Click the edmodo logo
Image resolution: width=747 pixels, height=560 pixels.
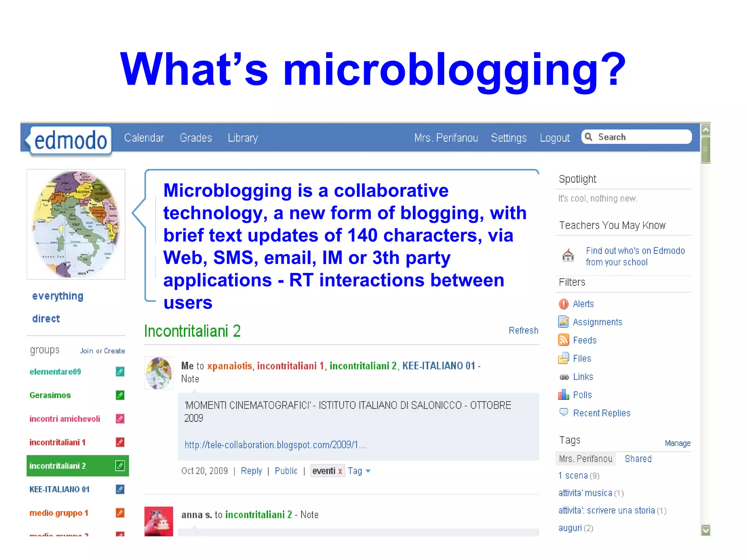(x=69, y=140)
